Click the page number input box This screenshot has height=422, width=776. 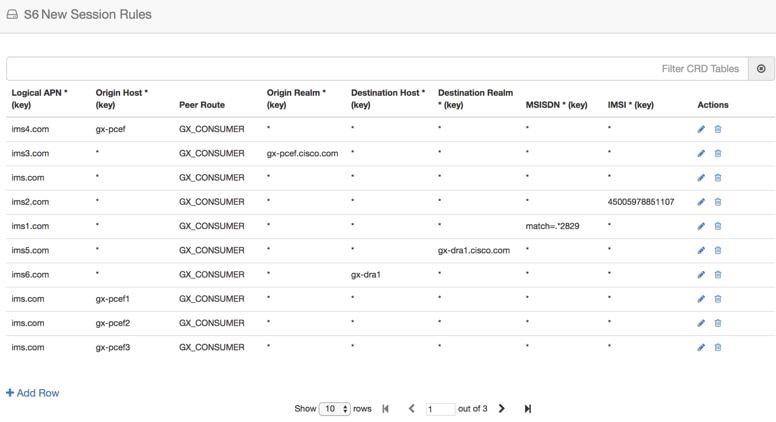point(440,409)
